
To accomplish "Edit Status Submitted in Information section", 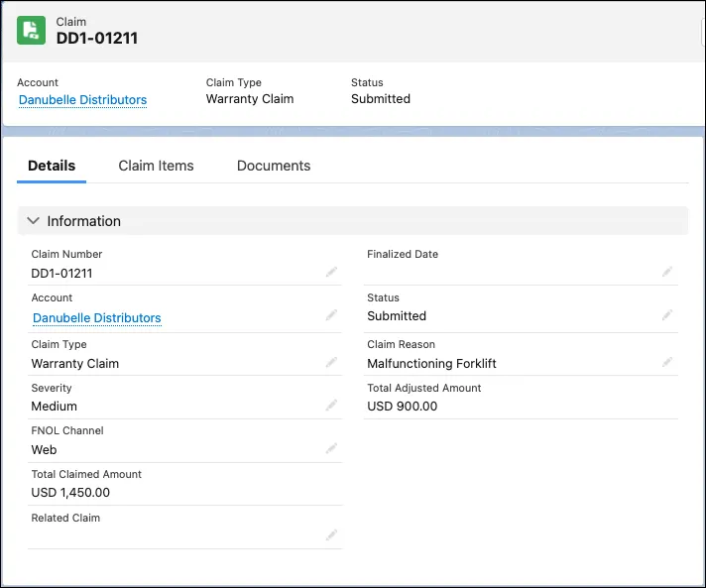I will pos(667,314).
